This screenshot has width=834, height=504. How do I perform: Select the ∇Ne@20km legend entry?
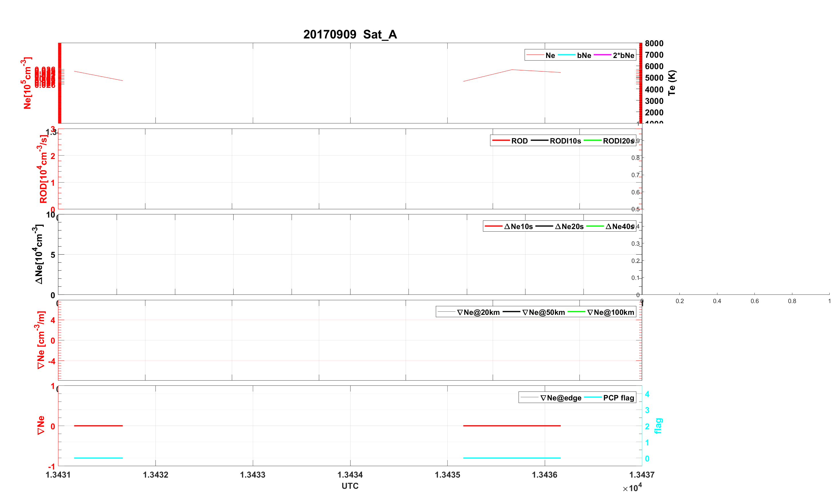click(x=478, y=312)
